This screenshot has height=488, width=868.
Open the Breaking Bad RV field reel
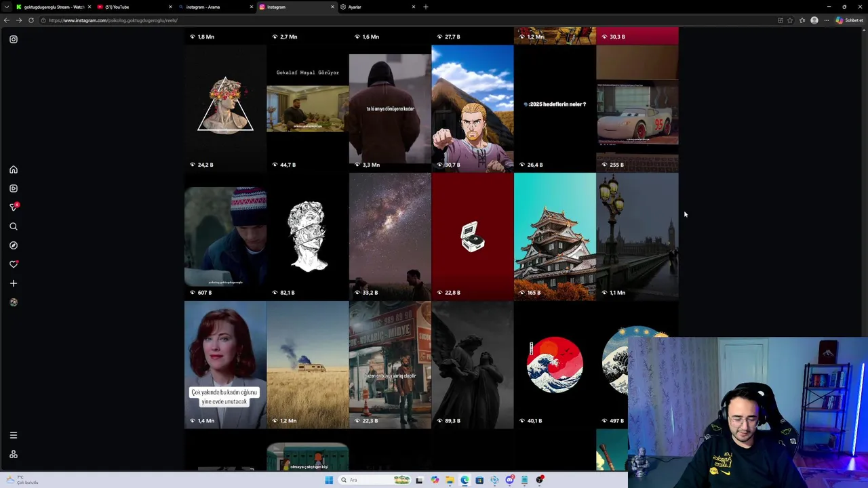click(x=308, y=365)
